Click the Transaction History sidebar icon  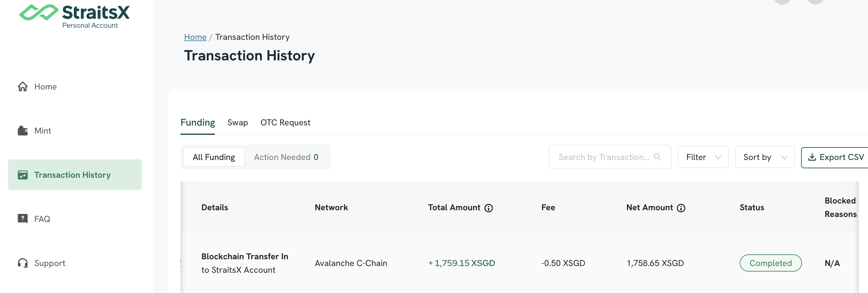point(23,175)
